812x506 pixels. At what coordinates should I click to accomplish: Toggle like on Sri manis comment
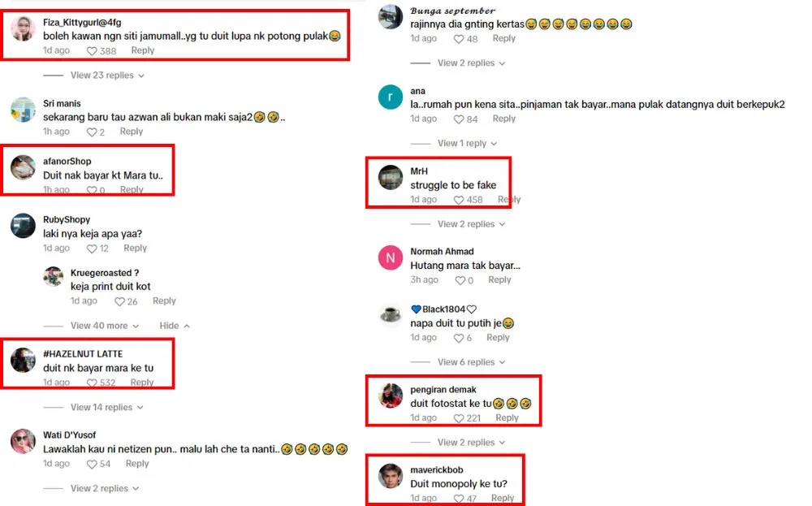click(x=92, y=132)
